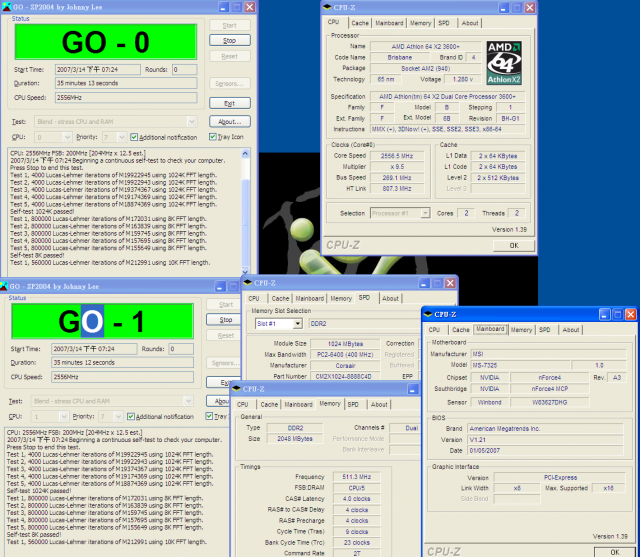
Task: Open About... in the top SP2004 window
Action: (x=229, y=122)
